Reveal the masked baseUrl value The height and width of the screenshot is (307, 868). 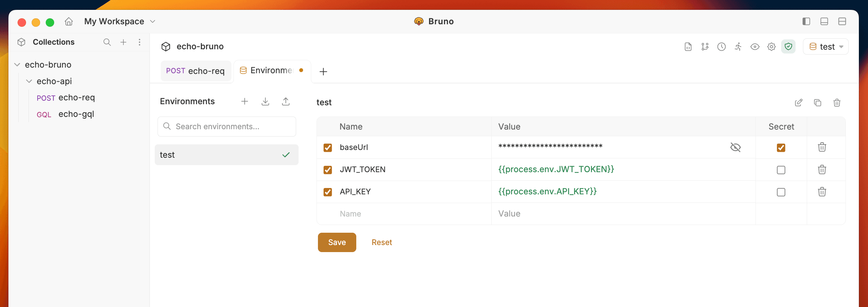pyautogui.click(x=735, y=147)
